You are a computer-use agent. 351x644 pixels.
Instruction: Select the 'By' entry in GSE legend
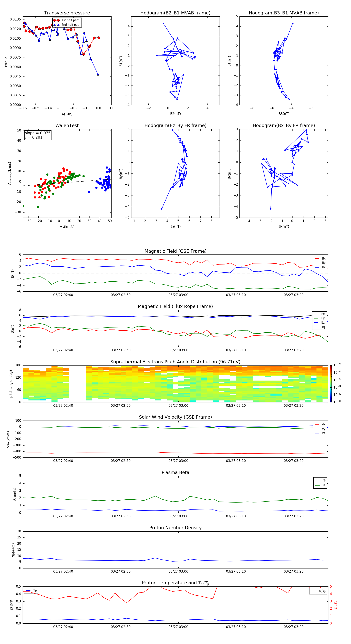320,263
